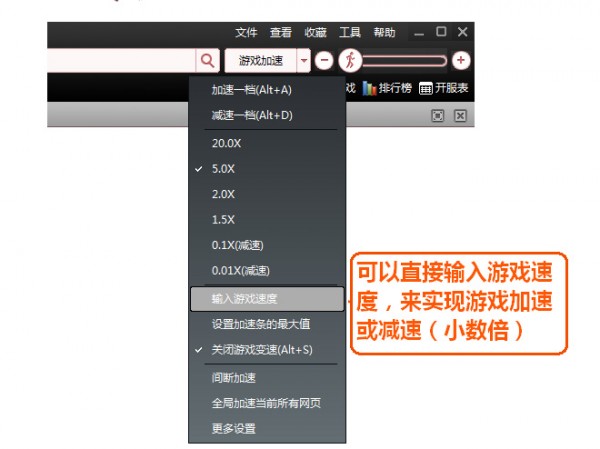Select the 20.0X speed option
The image size is (600, 449).
click(226, 143)
